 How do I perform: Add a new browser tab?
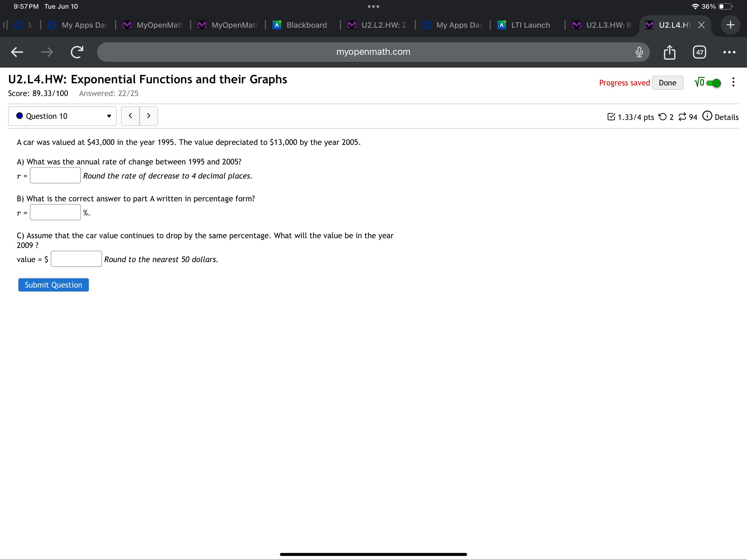[x=730, y=25]
